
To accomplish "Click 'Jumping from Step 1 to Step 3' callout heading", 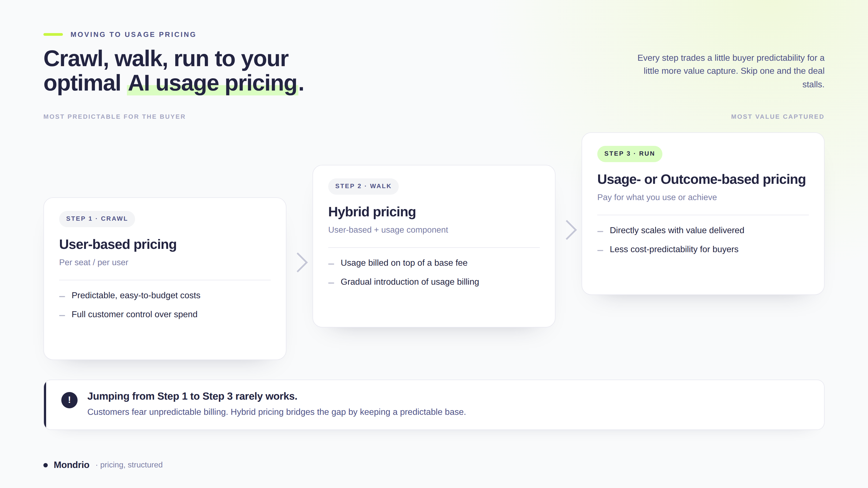I will [x=192, y=396].
